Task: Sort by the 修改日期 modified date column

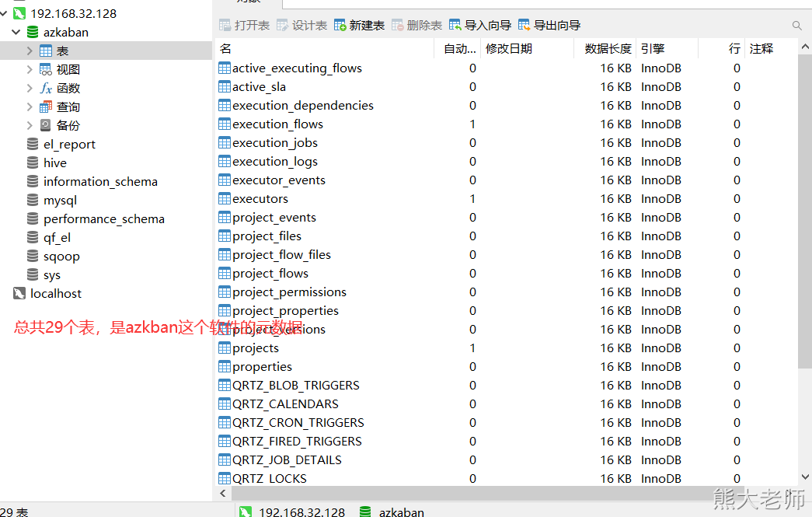Action: click(x=527, y=49)
